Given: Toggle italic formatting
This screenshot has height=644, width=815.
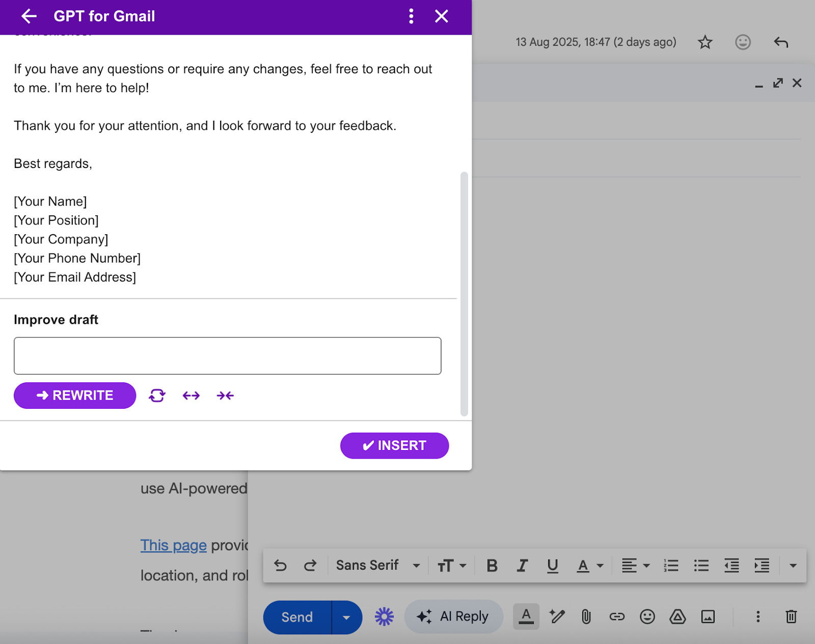Looking at the screenshot, I should click(522, 566).
